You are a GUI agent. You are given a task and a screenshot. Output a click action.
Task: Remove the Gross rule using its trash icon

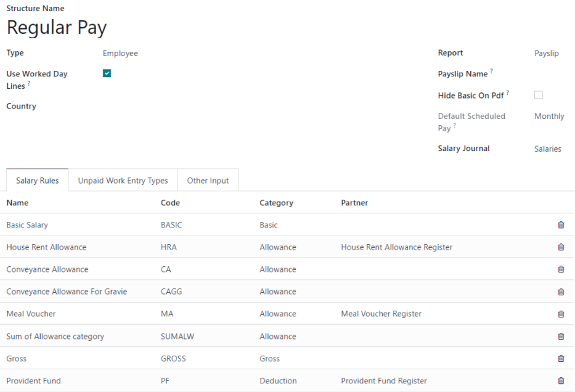coord(560,358)
